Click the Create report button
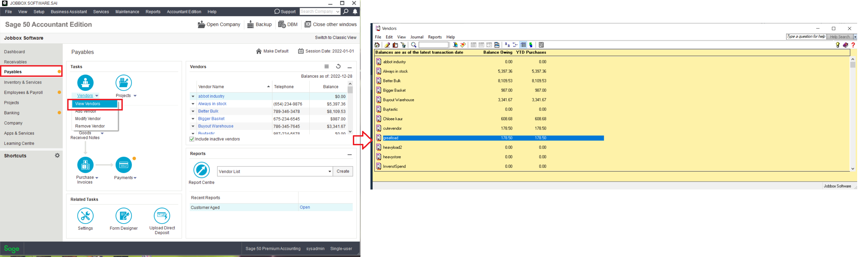This screenshot has height=262, width=868. [343, 172]
